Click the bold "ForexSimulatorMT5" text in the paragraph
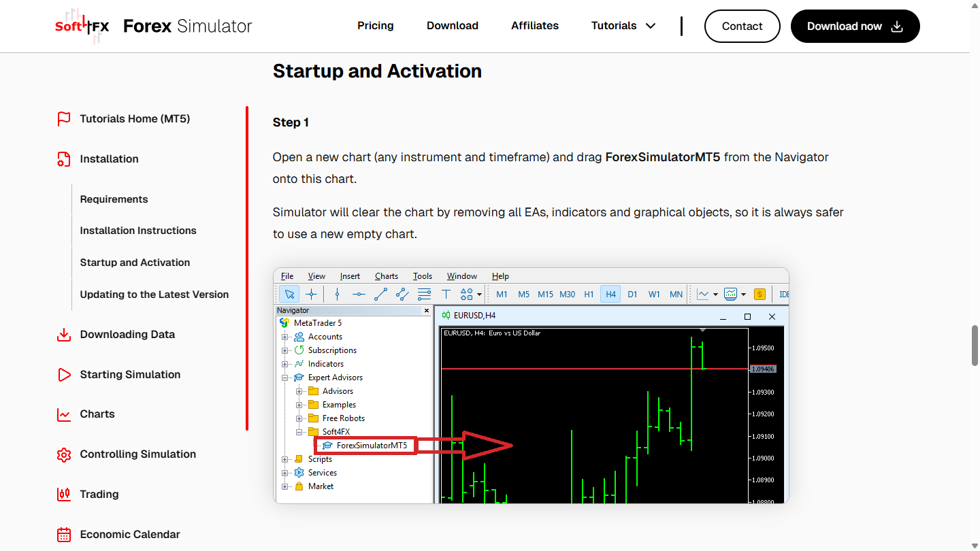This screenshot has width=980, height=551. tap(663, 157)
